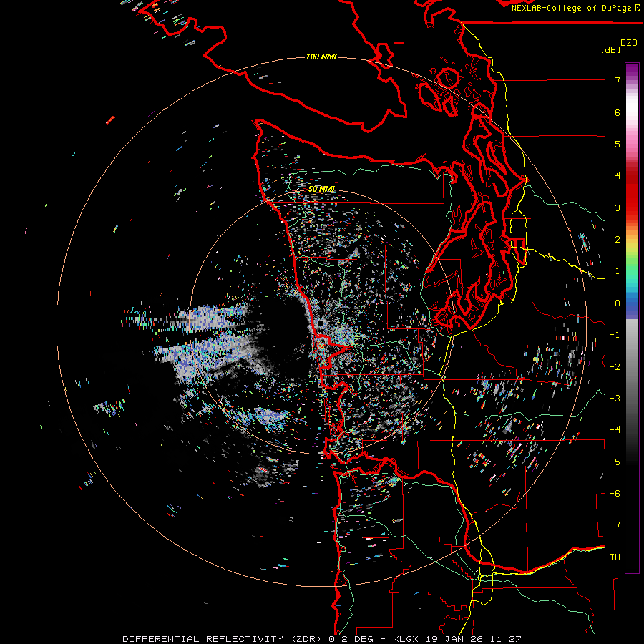Click the 11:27 timestamp in caption

[506, 639]
